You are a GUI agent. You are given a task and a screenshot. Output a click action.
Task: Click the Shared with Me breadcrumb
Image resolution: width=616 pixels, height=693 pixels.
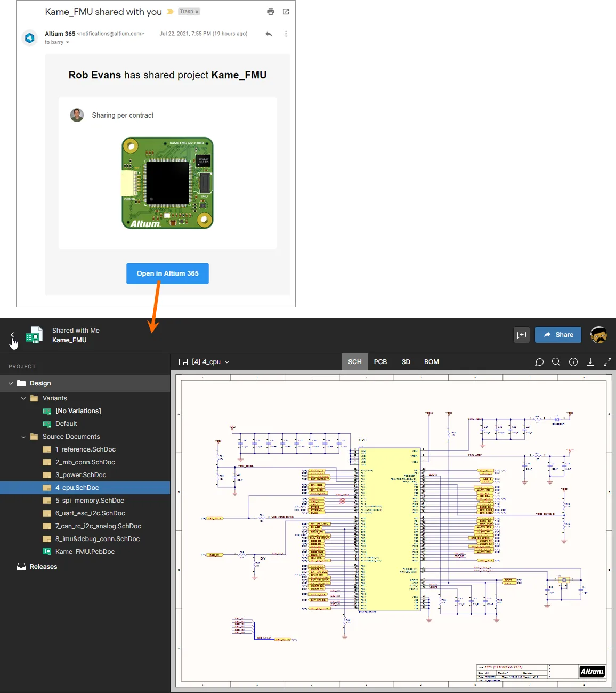76,331
